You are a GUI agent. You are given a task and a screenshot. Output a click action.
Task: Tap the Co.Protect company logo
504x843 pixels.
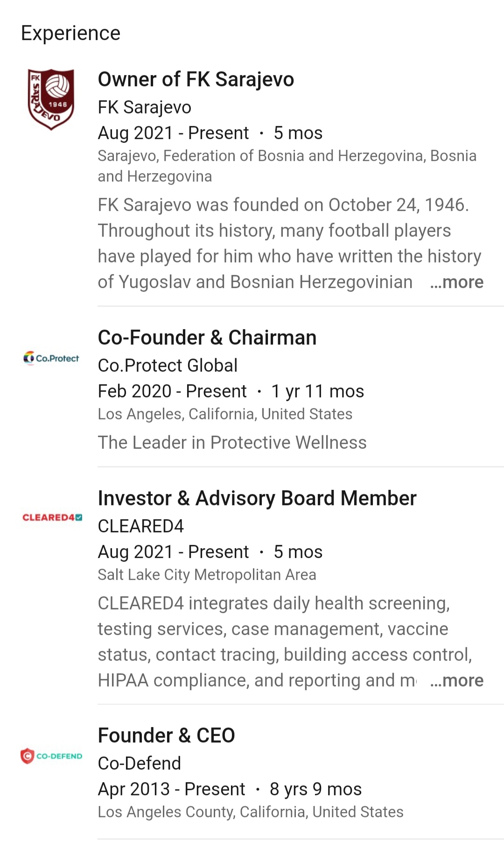tap(51, 358)
